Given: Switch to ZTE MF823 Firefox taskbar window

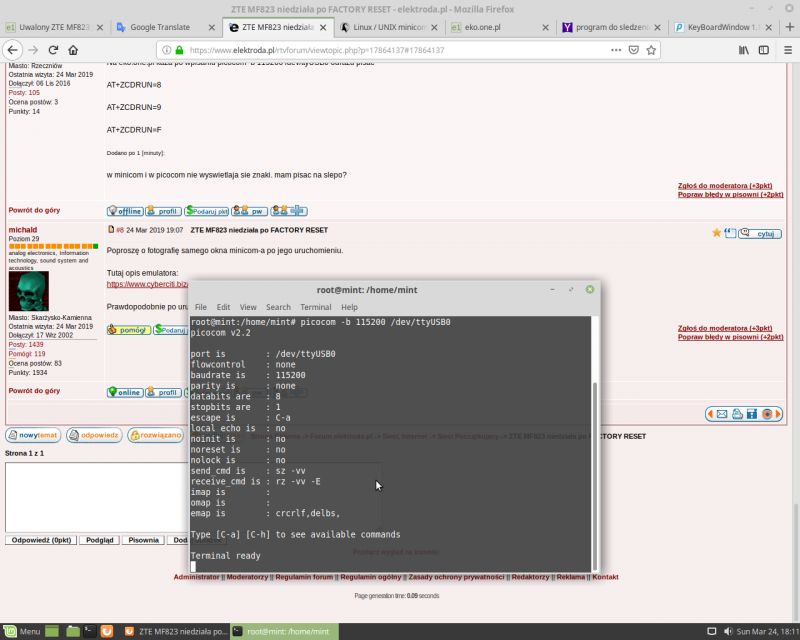Looking at the screenshot, I should pyautogui.click(x=177, y=631).
